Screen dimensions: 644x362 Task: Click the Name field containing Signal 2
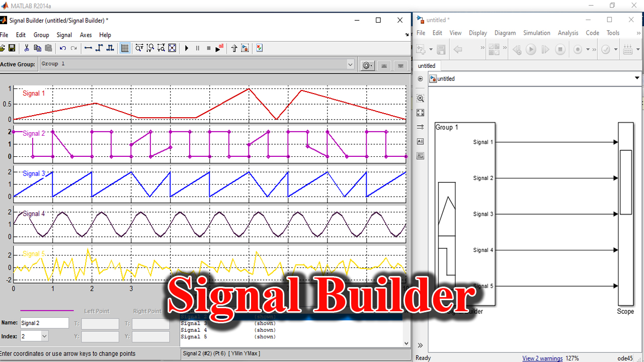44,323
